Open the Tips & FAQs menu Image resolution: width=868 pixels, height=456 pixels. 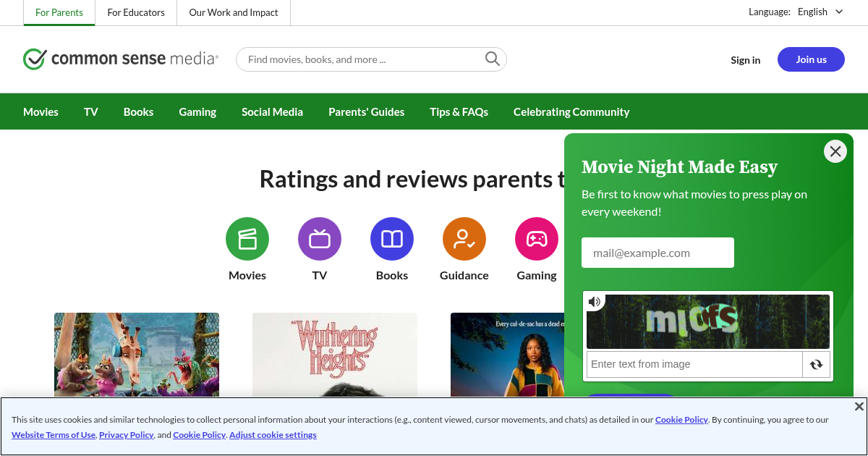click(x=459, y=111)
